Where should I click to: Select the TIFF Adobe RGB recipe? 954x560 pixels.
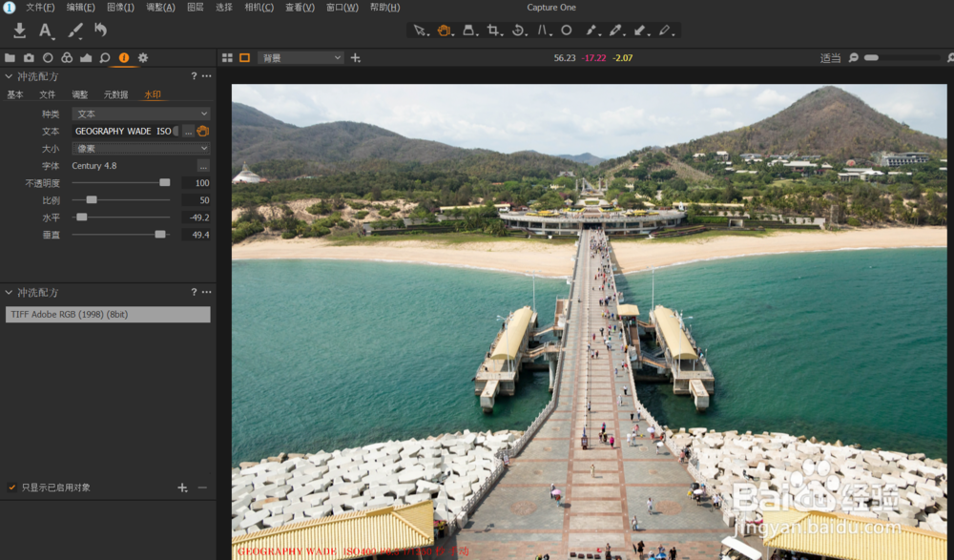click(x=108, y=315)
